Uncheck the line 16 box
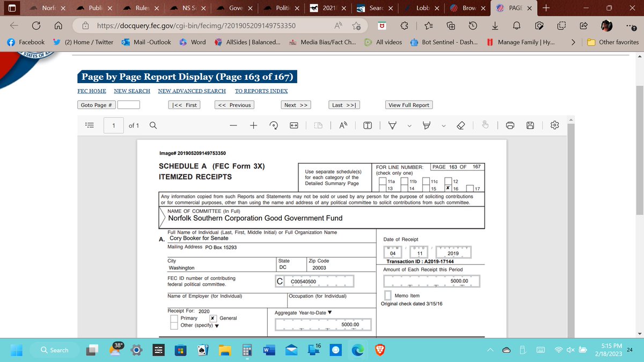Screen dimensions: 644x362 (448, 188)
